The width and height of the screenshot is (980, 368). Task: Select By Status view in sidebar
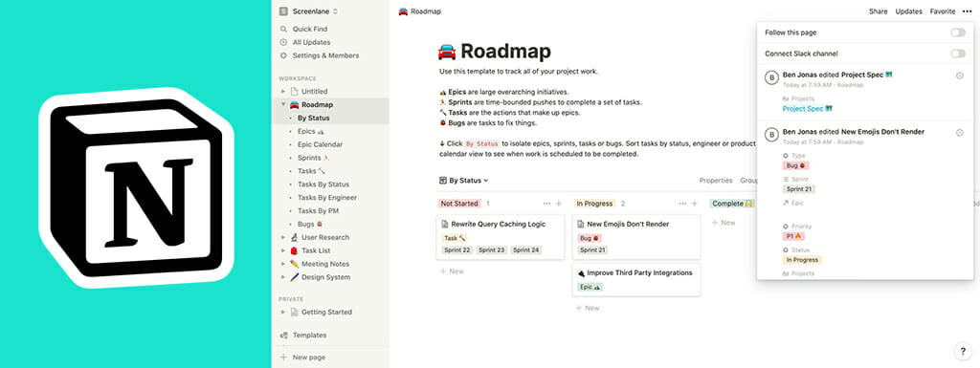point(313,118)
